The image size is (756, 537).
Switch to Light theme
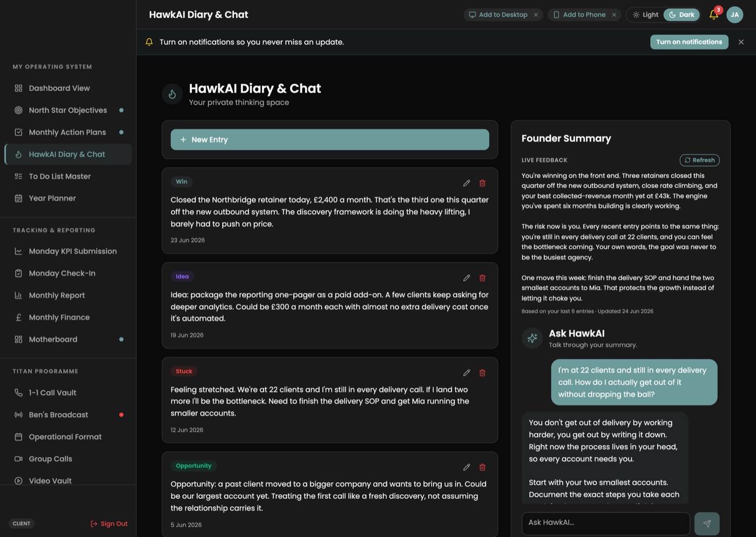645,15
